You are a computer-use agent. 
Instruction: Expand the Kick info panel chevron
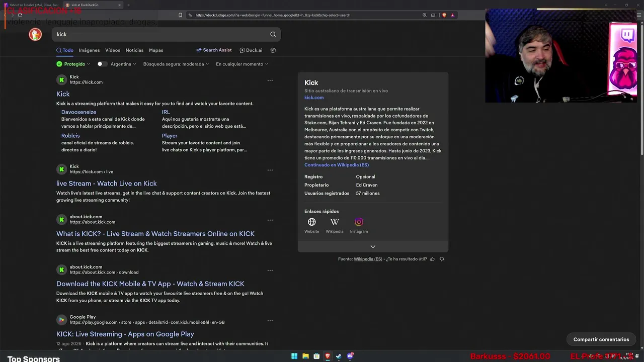tap(373, 246)
